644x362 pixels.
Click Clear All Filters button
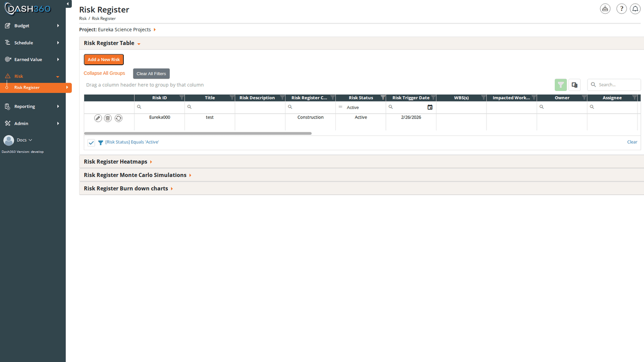pos(151,74)
